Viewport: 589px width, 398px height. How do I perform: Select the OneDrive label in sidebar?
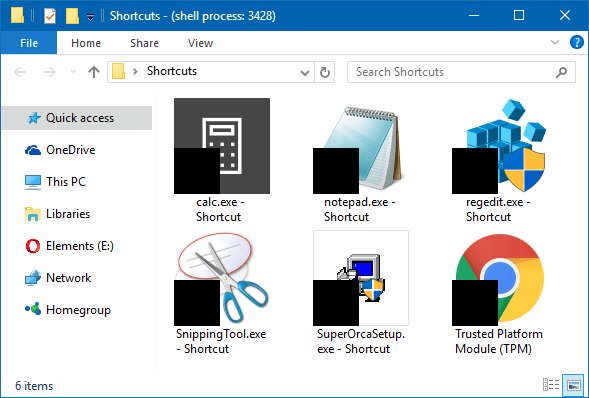[71, 150]
